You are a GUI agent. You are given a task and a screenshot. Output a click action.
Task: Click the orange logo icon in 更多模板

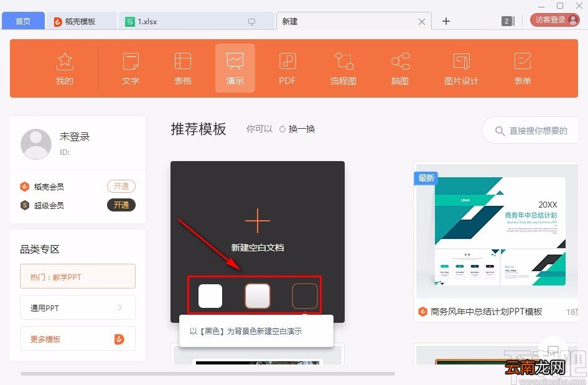click(119, 339)
